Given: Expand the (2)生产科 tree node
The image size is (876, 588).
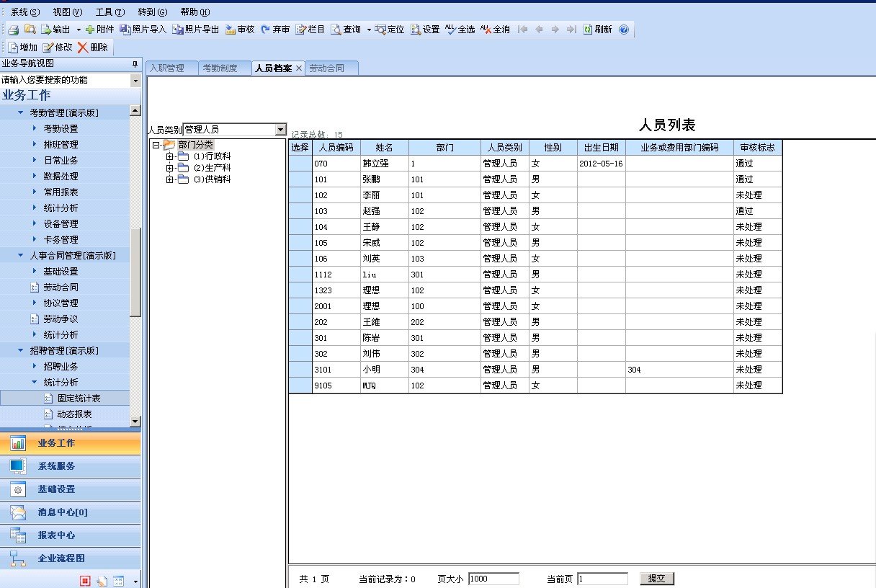Looking at the screenshot, I should (x=170, y=168).
